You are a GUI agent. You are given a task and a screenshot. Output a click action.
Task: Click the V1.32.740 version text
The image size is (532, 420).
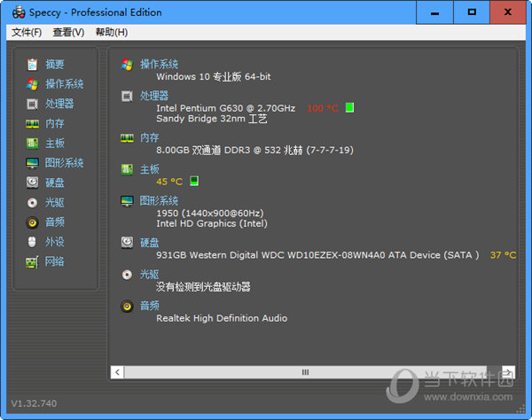[34, 403]
